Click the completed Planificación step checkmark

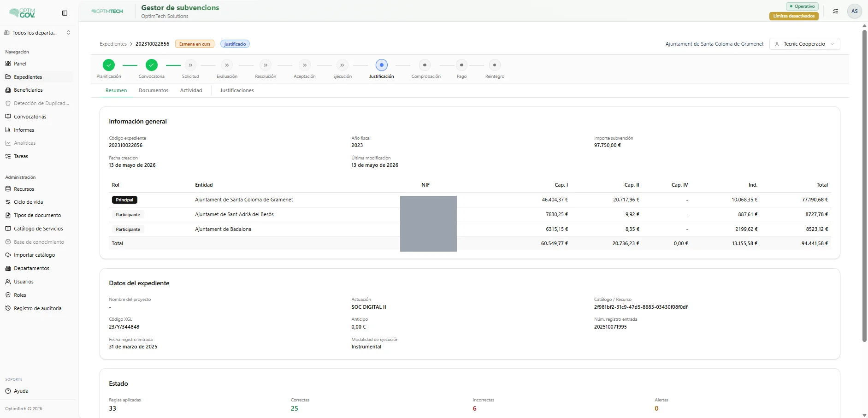pyautogui.click(x=109, y=65)
